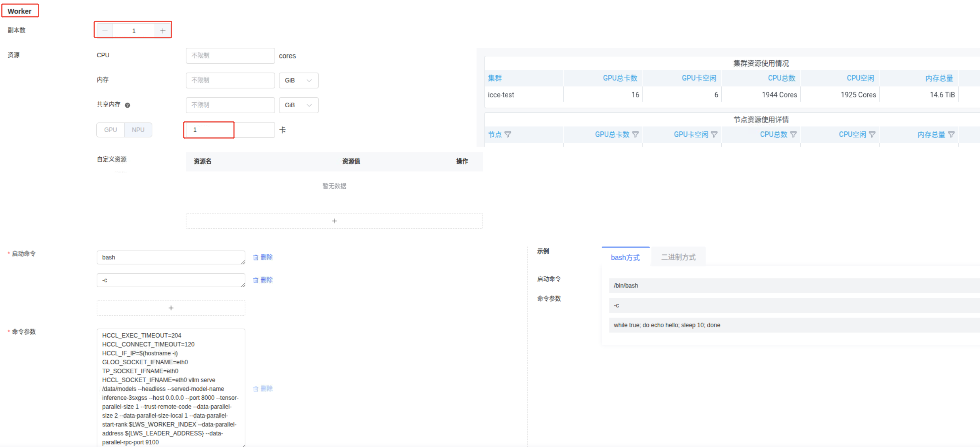Click the CPU cores input field
This screenshot has width=980, height=448.
click(x=230, y=56)
